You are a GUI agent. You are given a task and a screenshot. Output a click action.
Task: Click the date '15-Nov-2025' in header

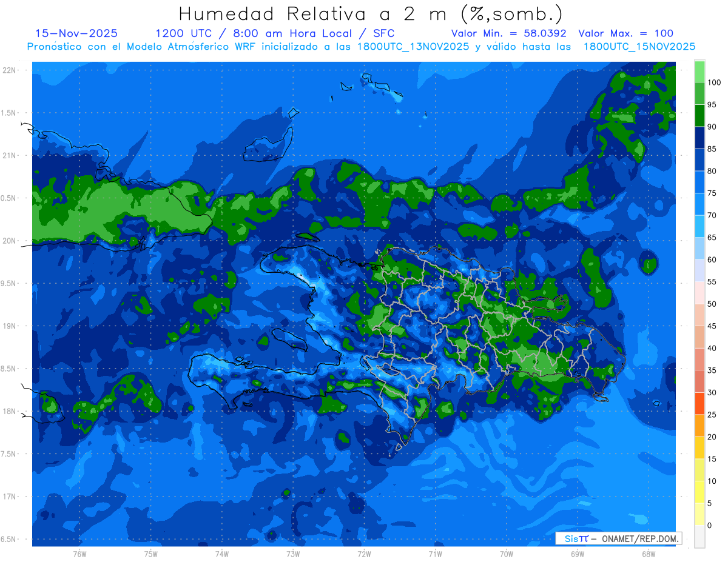pyautogui.click(x=76, y=33)
